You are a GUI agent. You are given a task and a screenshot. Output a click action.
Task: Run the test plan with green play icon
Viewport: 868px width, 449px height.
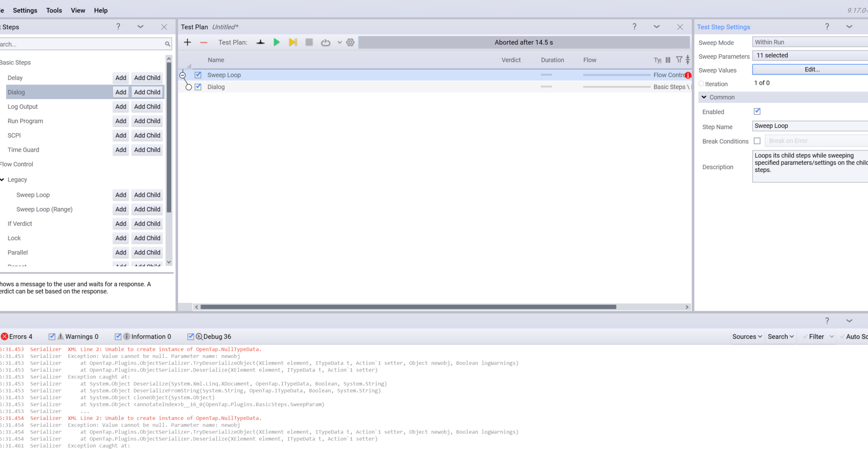[x=276, y=42]
